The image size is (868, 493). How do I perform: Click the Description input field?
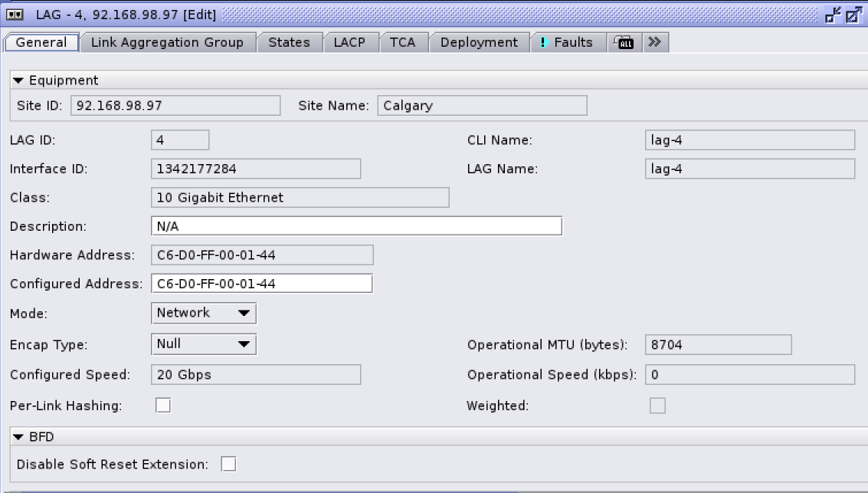[356, 225]
